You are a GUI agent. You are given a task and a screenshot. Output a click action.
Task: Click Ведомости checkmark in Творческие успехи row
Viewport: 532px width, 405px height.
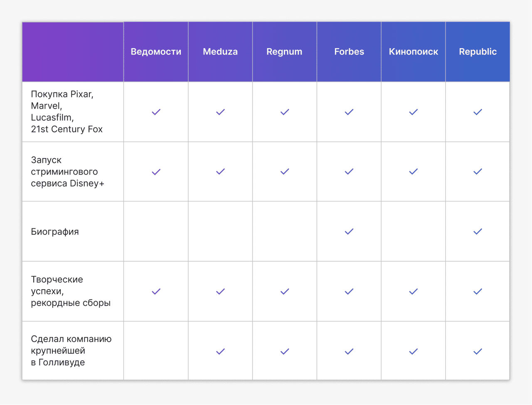click(156, 292)
